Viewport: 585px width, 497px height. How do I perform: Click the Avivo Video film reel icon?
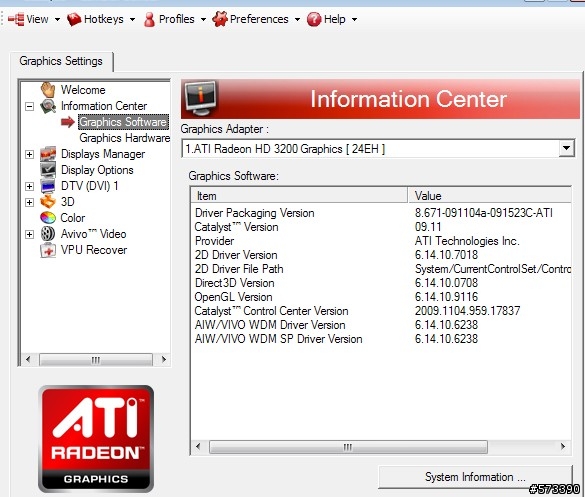(x=48, y=234)
